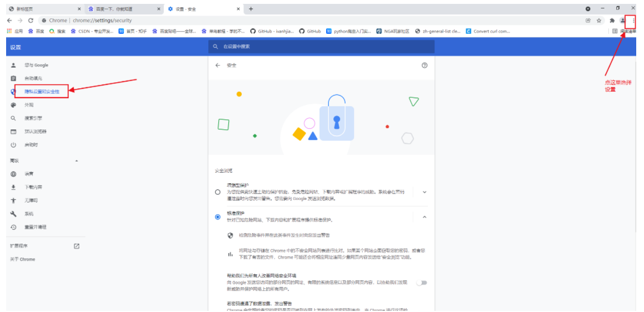The image size is (644, 312).
Task: Select the 增强型保护 radio button
Action: (218, 192)
